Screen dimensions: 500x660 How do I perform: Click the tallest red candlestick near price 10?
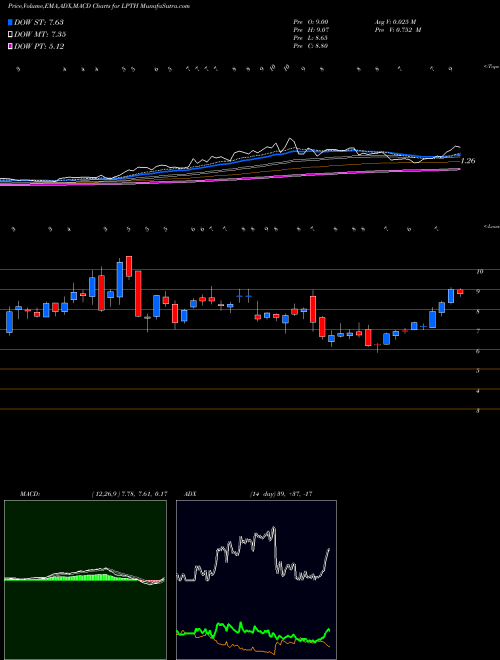138,293
